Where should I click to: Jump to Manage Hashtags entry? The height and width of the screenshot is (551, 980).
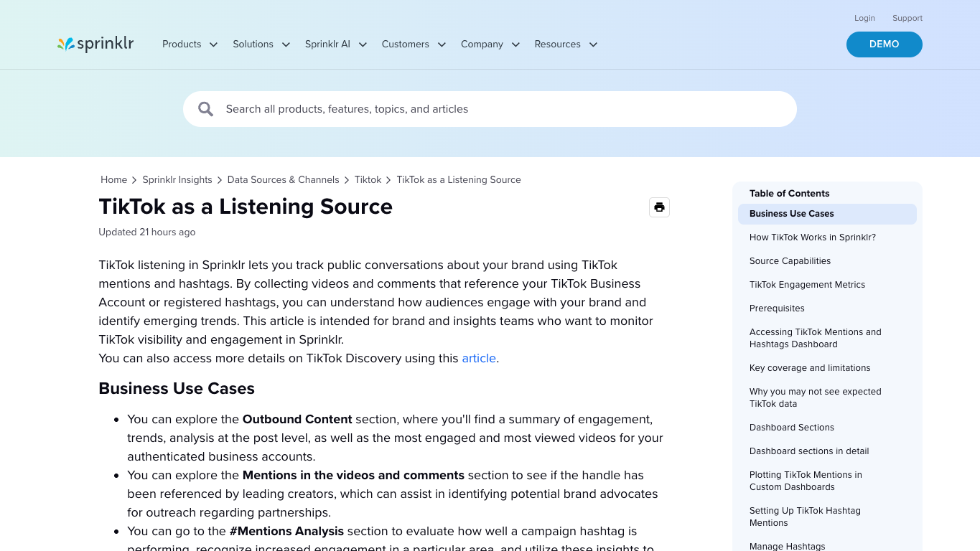pyautogui.click(x=788, y=546)
